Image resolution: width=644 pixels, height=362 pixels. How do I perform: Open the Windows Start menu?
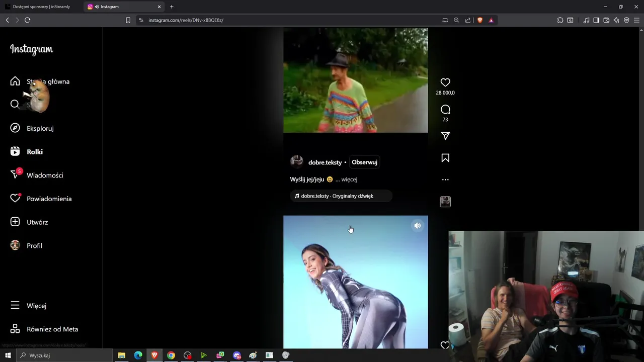(8, 355)
